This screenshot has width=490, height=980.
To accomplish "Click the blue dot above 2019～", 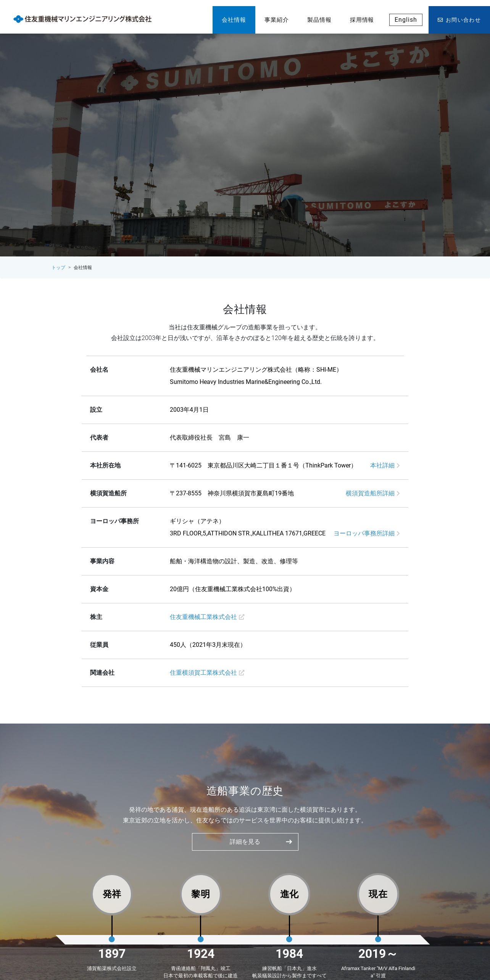I will coord(378,939).
